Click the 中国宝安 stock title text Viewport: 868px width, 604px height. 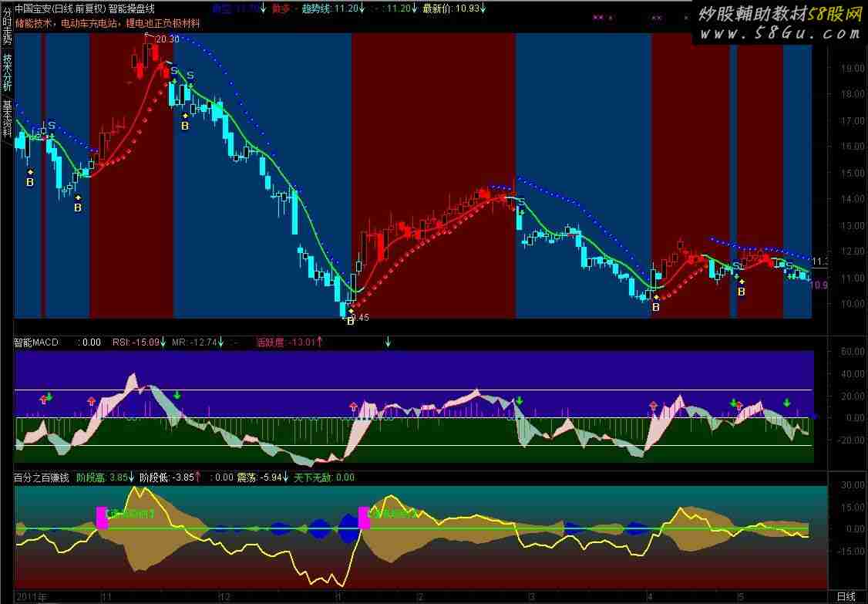tap(33, 8)
